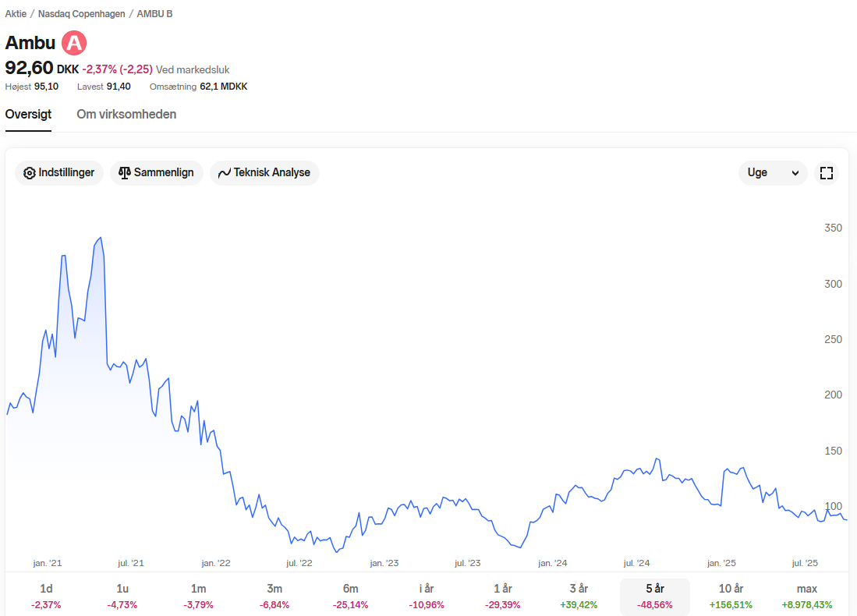Expand the Uge interval dropdown
857x616 pixels.
click(773, 173)
